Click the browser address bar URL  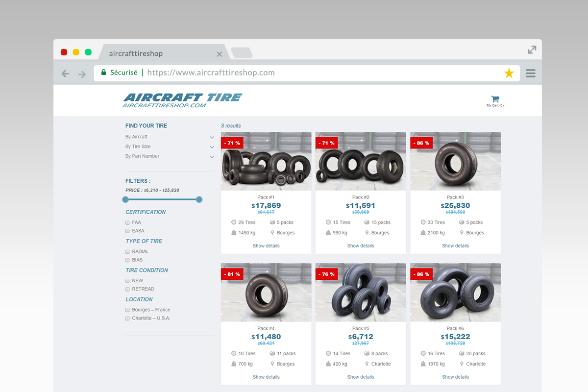click(211, 73)
